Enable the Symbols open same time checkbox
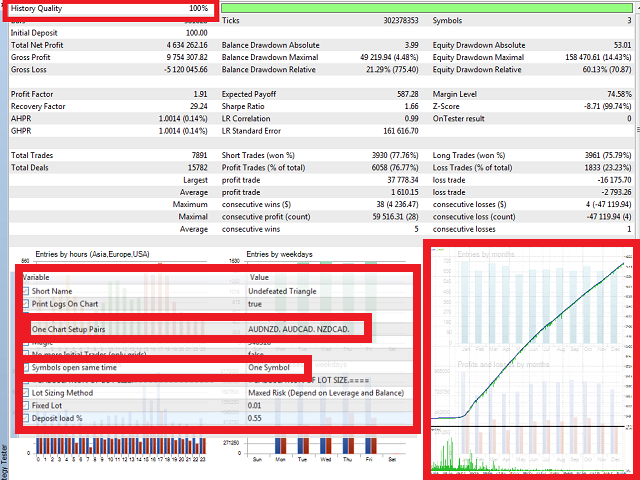The height and width of the screenshot is (480, 640). click(25, 368)
